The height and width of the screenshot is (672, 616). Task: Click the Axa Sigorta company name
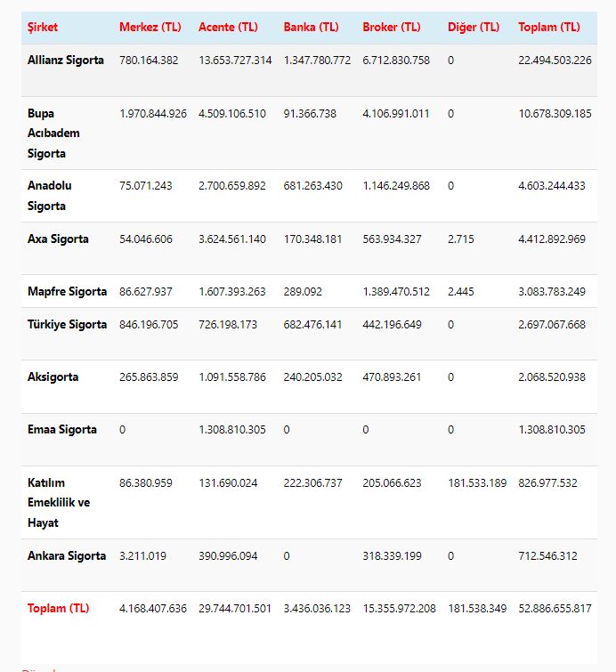(x=58, y=239)
